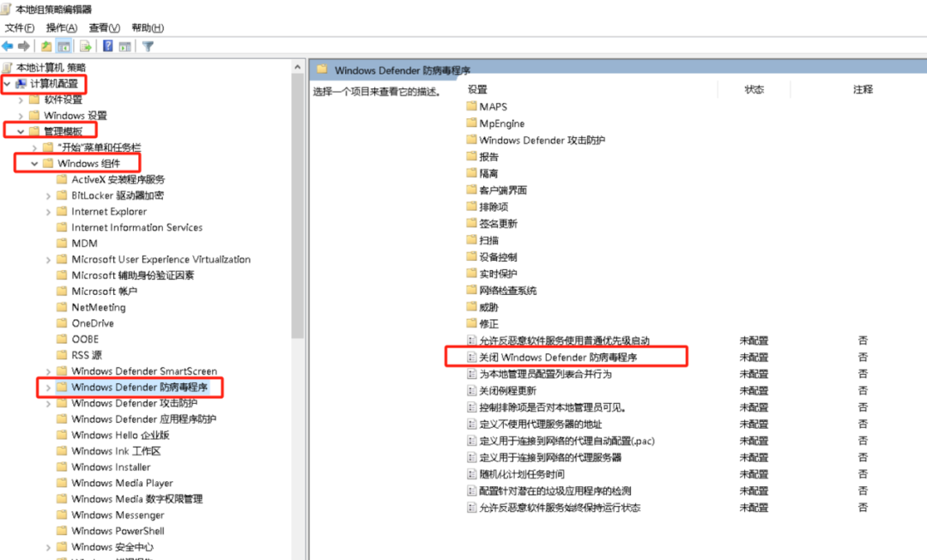Select Windows Hello 企业版 tree item
The height and width of the screenshot is (560, 927).
click(x=121, y=435)
